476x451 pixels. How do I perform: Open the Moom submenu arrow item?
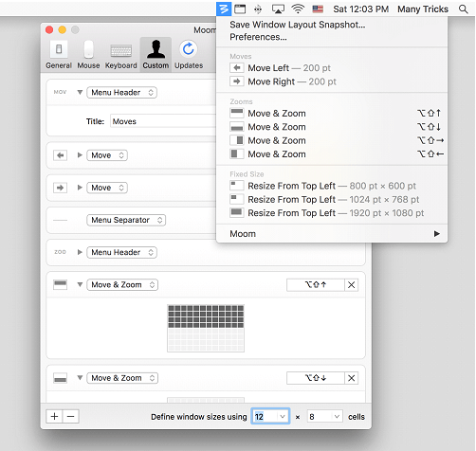tap(332, 234)
